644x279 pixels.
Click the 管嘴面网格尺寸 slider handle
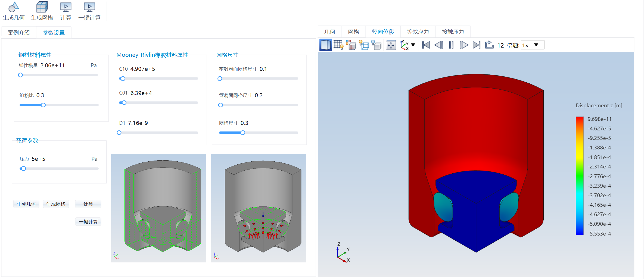pos(221,105)
